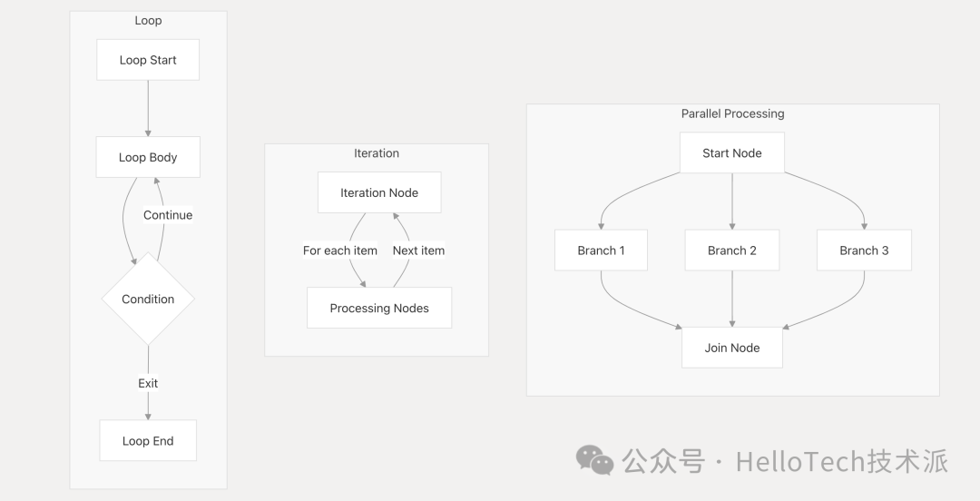Select the Branch 1 node
The height and width of the screenshot is (501, 980).
[x=601, y=250]
